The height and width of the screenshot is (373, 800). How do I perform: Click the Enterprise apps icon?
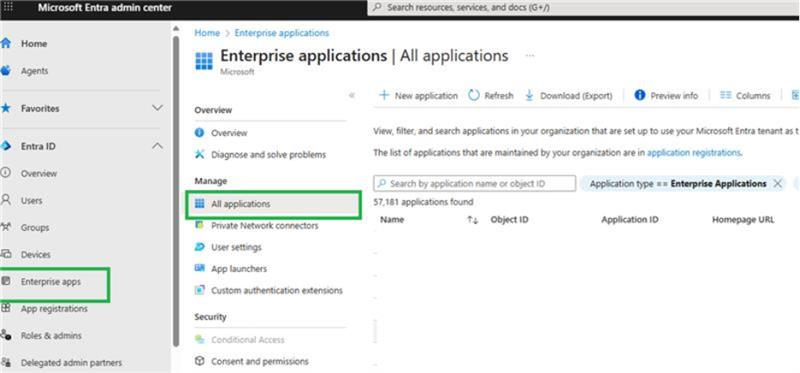tap(6, 281)
